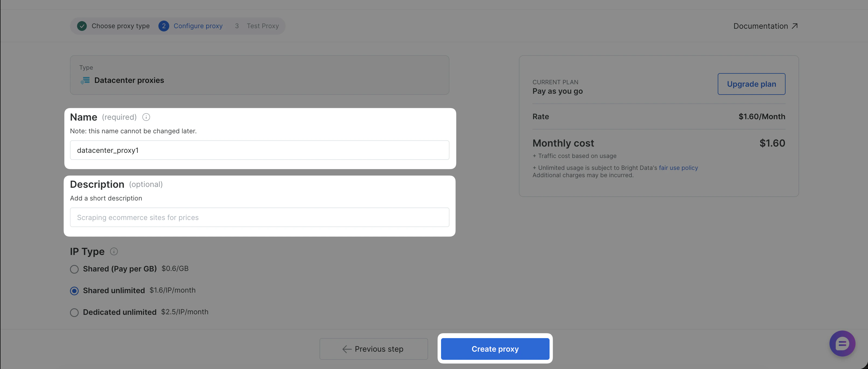Screen dimensions: 868x369
Task: Select the Shared (Pay per GB) option
Action: click(74, 269)
